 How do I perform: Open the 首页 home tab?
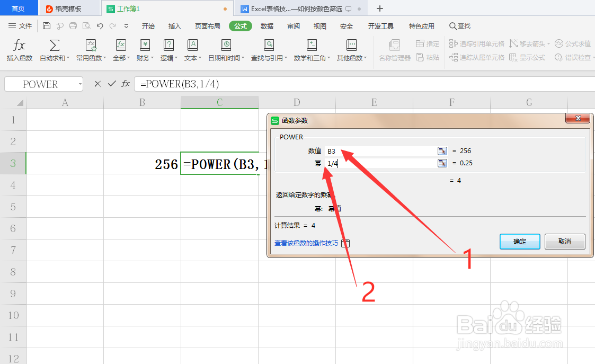click(x=18, y=8)
